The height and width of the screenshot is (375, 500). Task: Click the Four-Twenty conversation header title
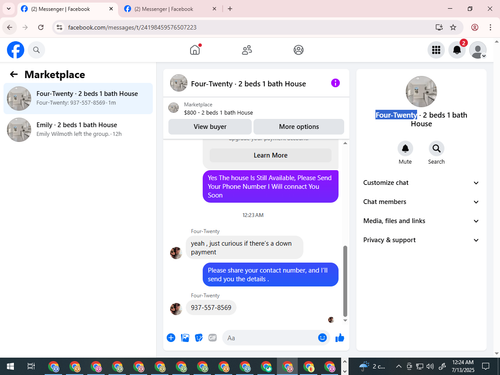coord(248,84)
